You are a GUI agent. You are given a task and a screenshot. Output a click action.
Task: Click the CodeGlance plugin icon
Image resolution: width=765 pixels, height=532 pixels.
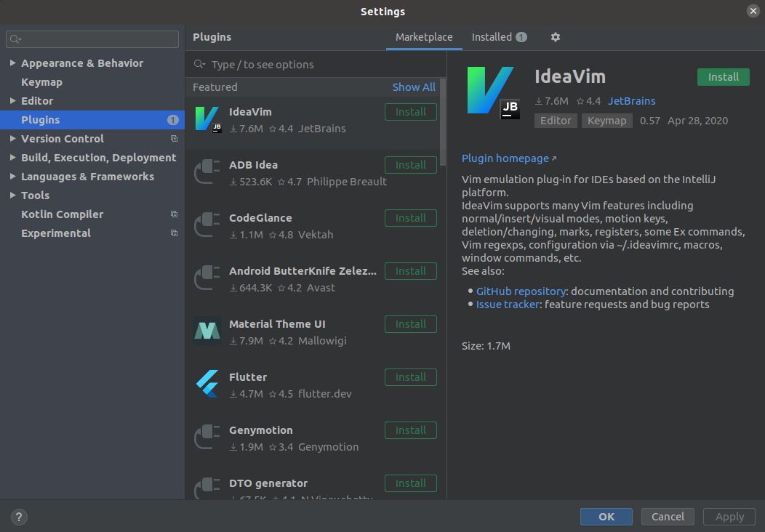point(207,225)
